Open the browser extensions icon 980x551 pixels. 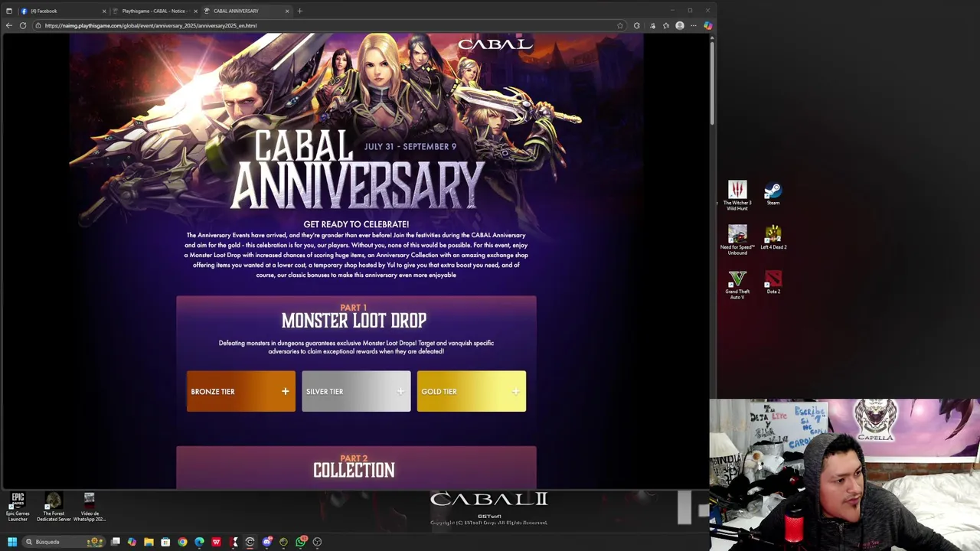(x=637, y=25)
